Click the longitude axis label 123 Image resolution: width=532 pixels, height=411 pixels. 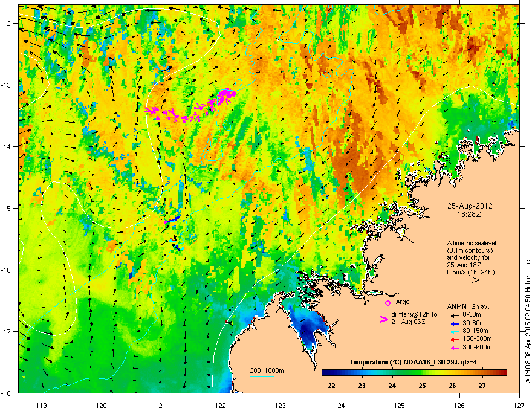pyautogui.click(x=281, y=405)
